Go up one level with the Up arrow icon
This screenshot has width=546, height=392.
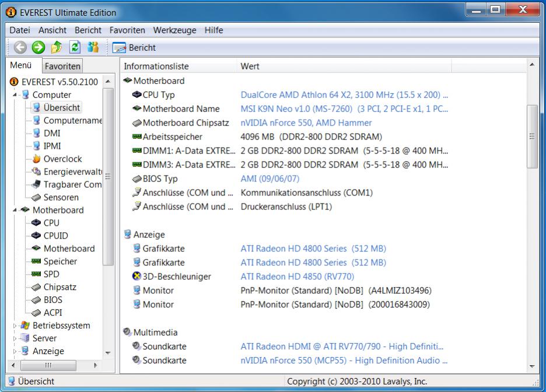tap(57, 47)
